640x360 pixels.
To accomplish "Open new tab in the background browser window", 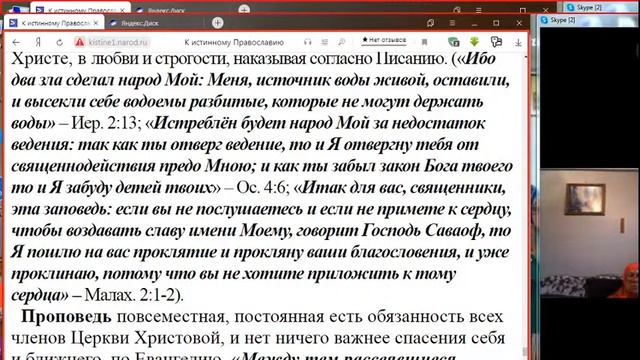I will [244, 9].
